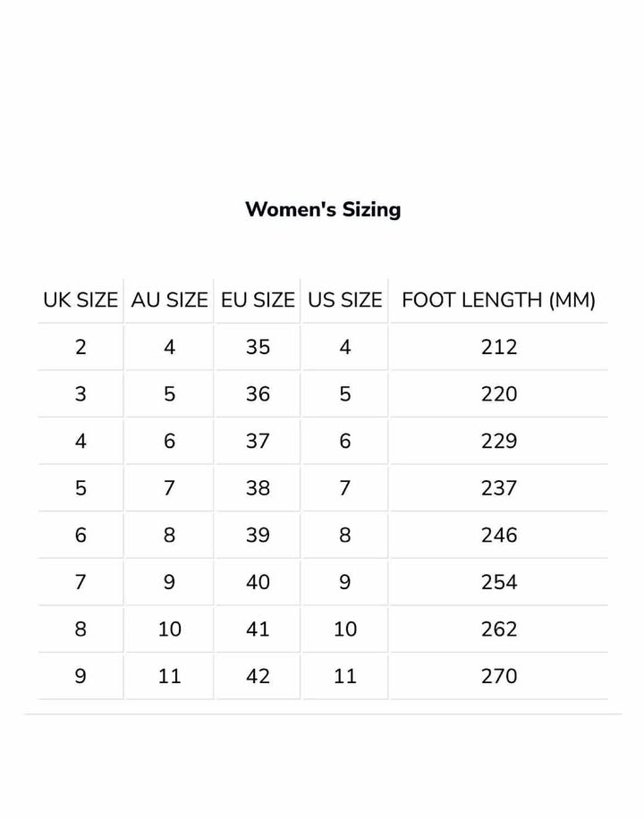
Task: Select the FOOT LENGTH (MM) header
Action: (498, 300)
